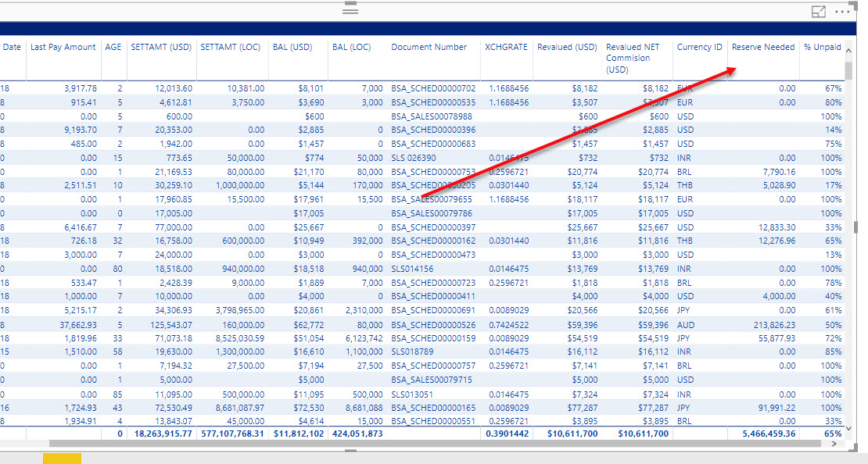Viewport: 868px width, 464px height.
Task: Select document BSA_SCHED00000691 cell
Action: [x=433, y=310]
